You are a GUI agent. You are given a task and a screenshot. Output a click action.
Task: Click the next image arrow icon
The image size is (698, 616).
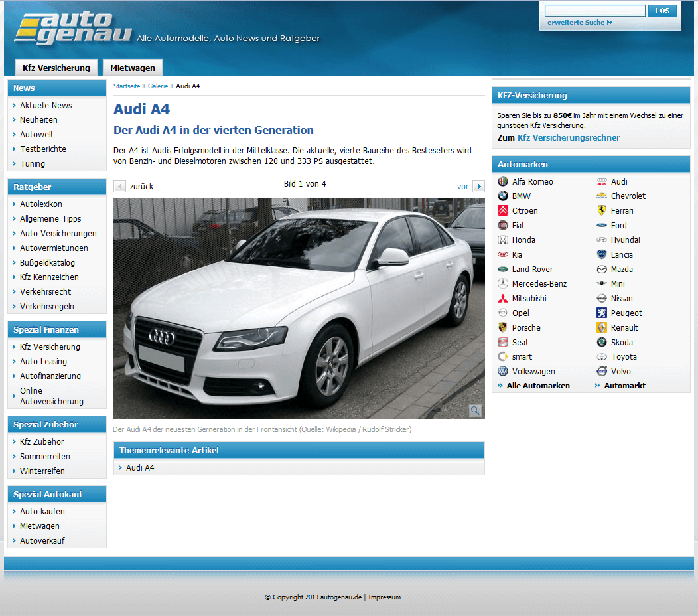coord(478,187)
